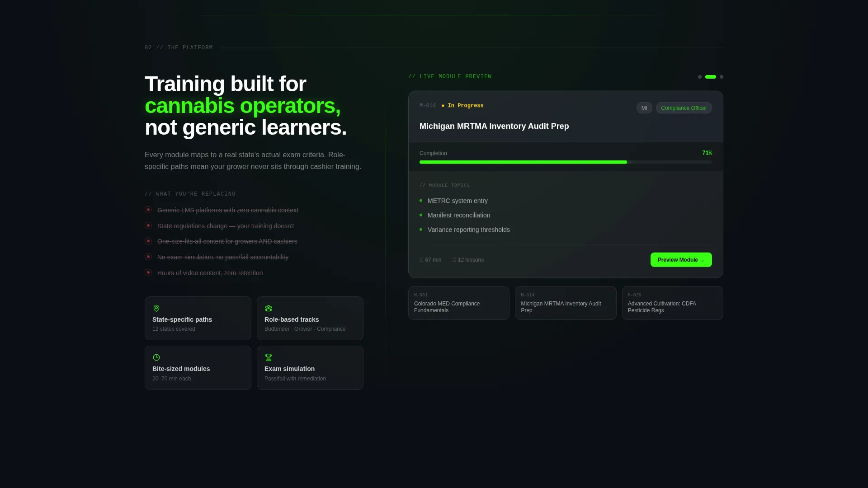Click the Preview Module button
The image size is (868, 488).
click(x=681, y=260)
